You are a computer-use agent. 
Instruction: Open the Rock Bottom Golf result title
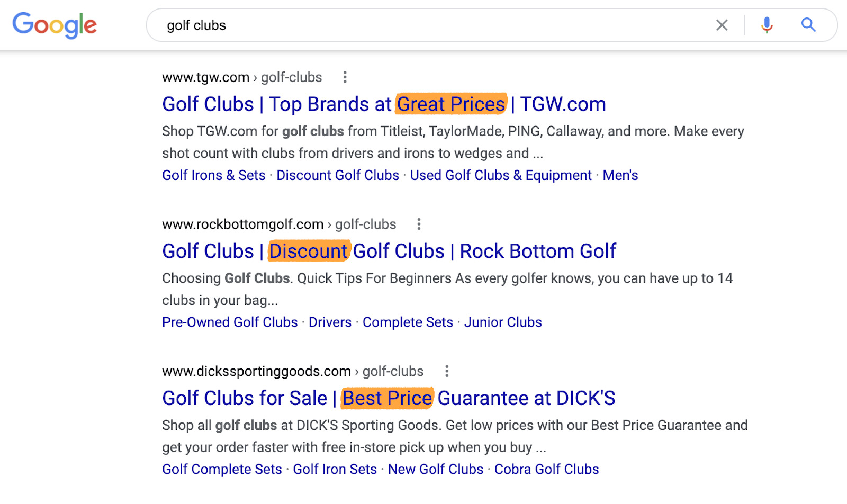(389, 251)
